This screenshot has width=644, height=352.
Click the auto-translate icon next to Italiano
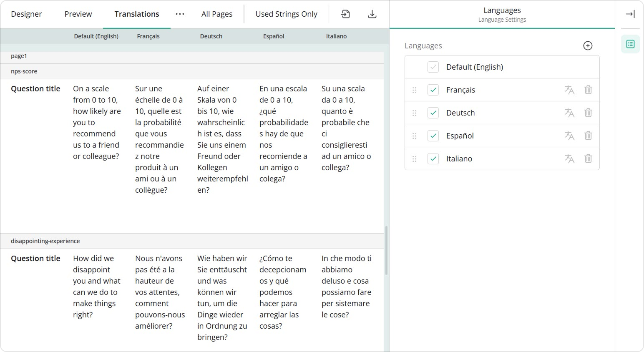(x=569, y=158)
